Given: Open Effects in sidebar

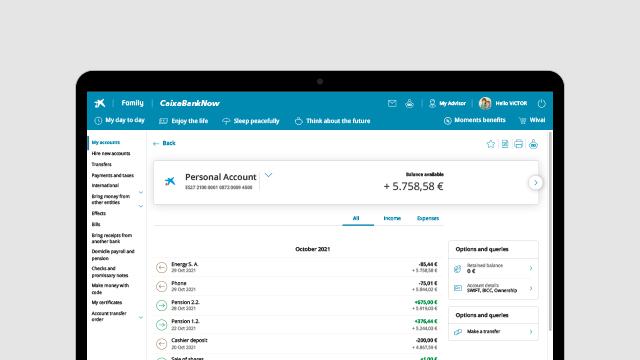Looking at the screenshot, I should (x=98, y=213).
